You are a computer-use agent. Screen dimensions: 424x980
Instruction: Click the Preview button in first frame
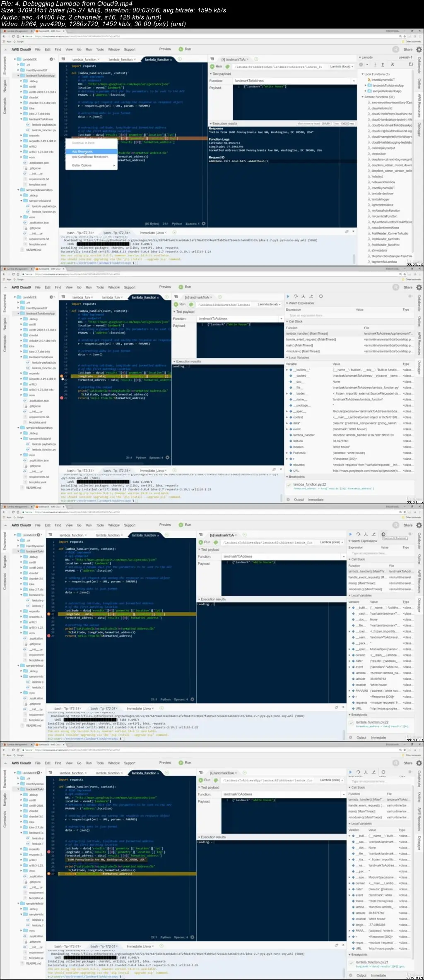pos(165,49)
